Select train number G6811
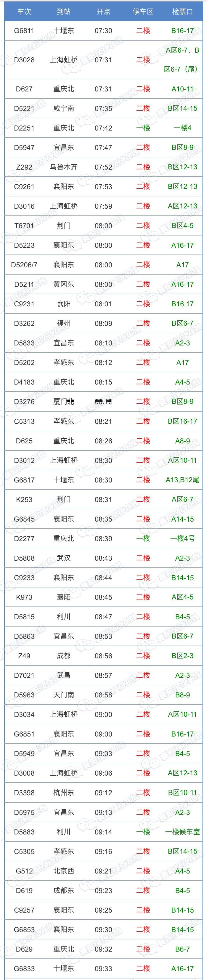Image resolution: width=207 pixels, height=980 pixels. tap(24, 31)
